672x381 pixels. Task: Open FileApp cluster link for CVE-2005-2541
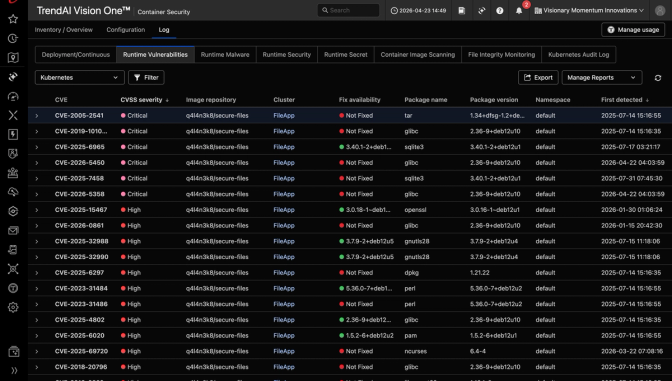pos(284,116)
